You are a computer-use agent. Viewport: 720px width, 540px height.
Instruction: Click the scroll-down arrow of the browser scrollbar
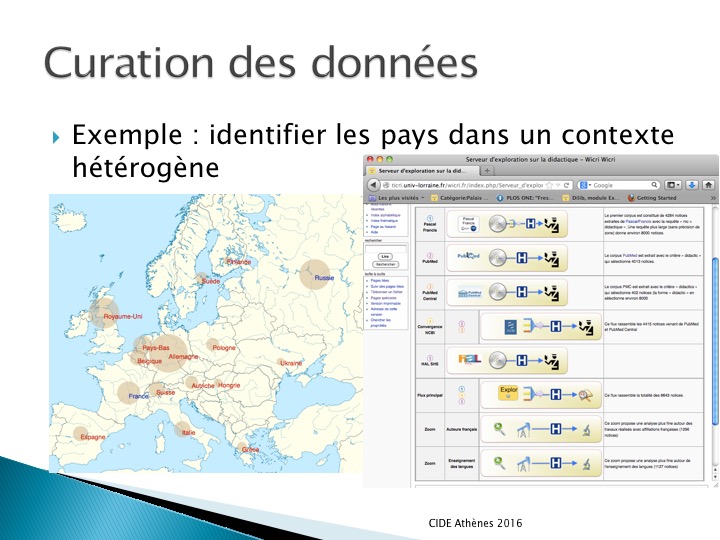[x=714, y=476]
